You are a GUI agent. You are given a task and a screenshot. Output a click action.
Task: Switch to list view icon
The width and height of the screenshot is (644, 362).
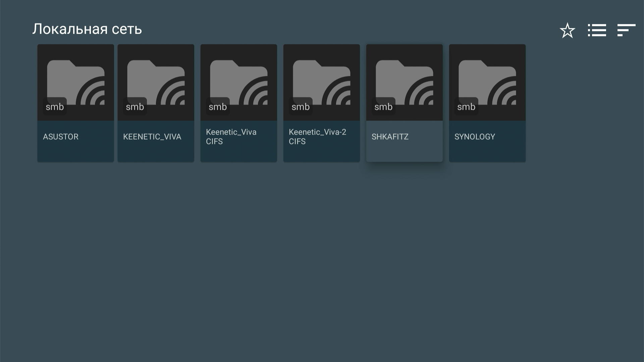(597, 30)
